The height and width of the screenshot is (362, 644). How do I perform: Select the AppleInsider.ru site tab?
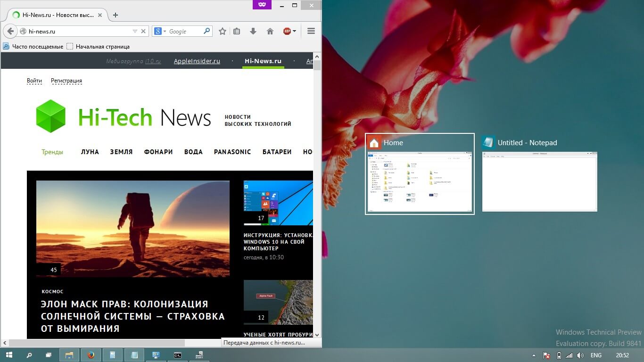(197, 61)
